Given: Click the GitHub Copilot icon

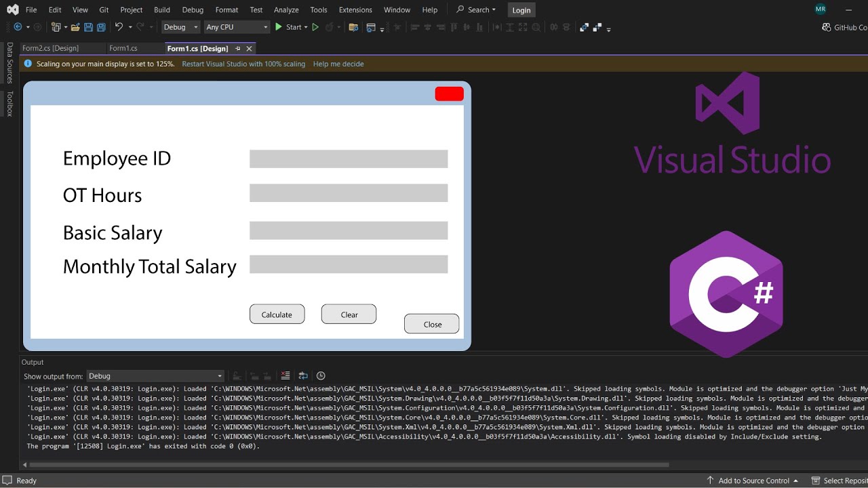Looking at the screenshot, I should point(827,27).
